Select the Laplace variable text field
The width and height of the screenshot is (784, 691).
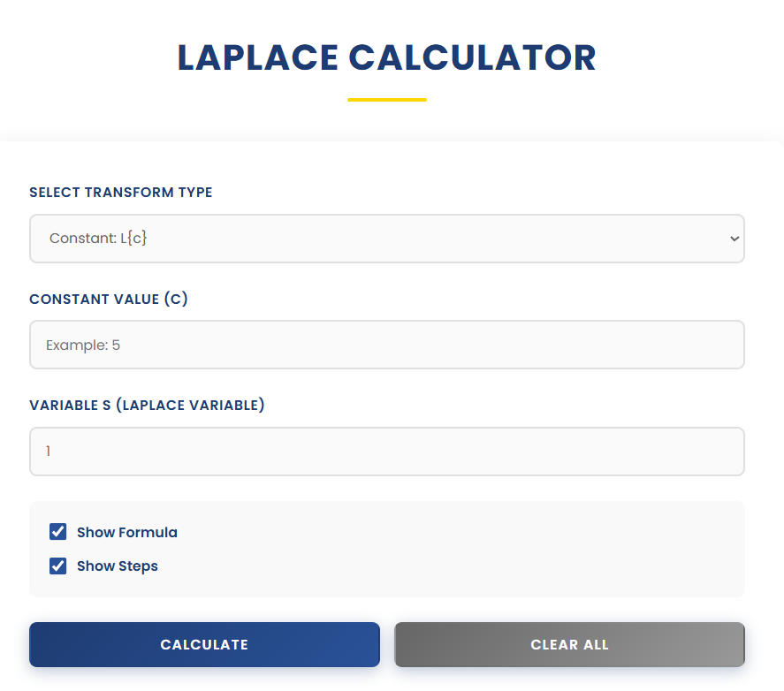tap(386, 451)
